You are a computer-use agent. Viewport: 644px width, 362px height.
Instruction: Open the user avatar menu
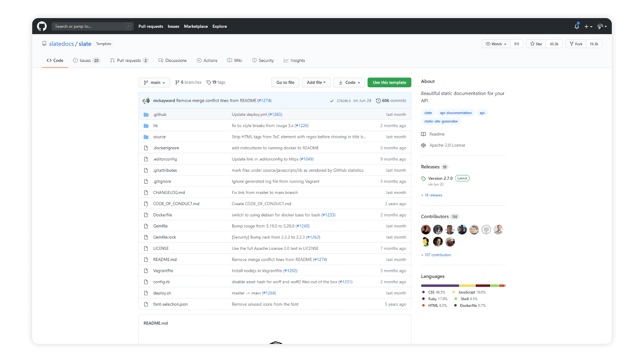[x=602, y=27]
